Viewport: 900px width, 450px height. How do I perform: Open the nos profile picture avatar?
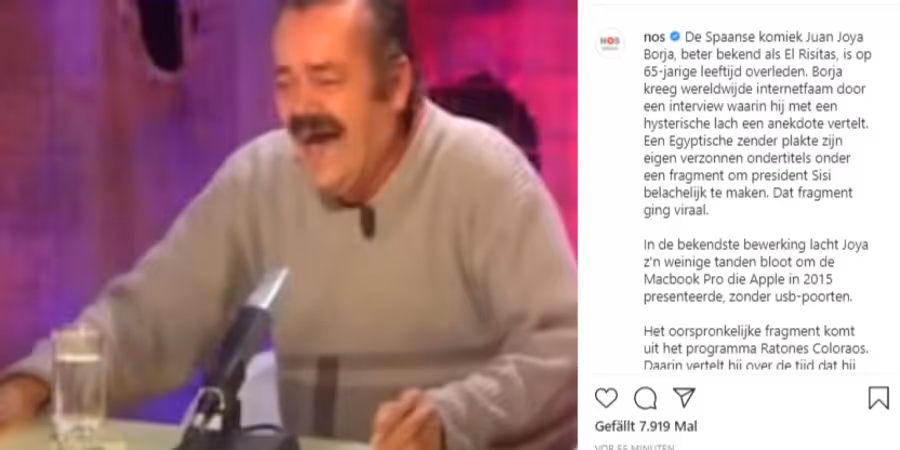click(610, 42)
